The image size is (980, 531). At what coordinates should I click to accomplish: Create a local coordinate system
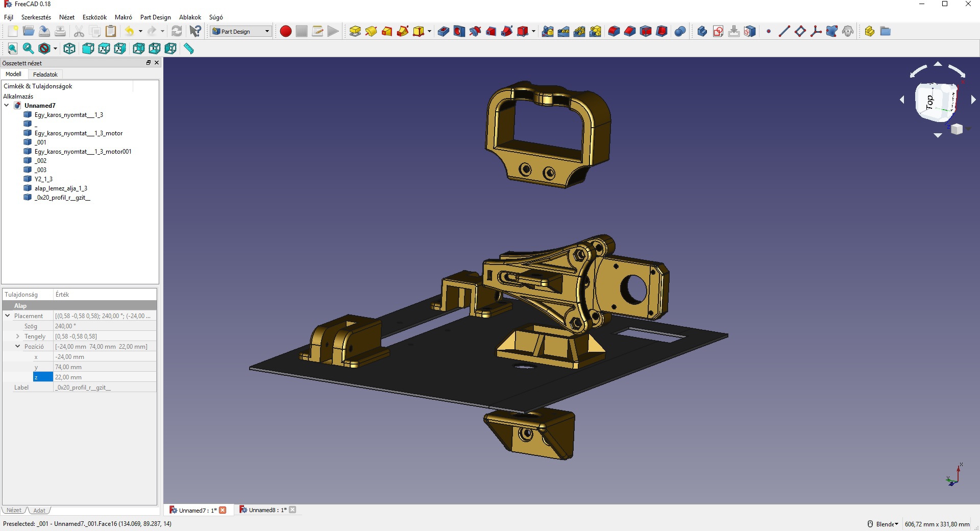point(816,32)
